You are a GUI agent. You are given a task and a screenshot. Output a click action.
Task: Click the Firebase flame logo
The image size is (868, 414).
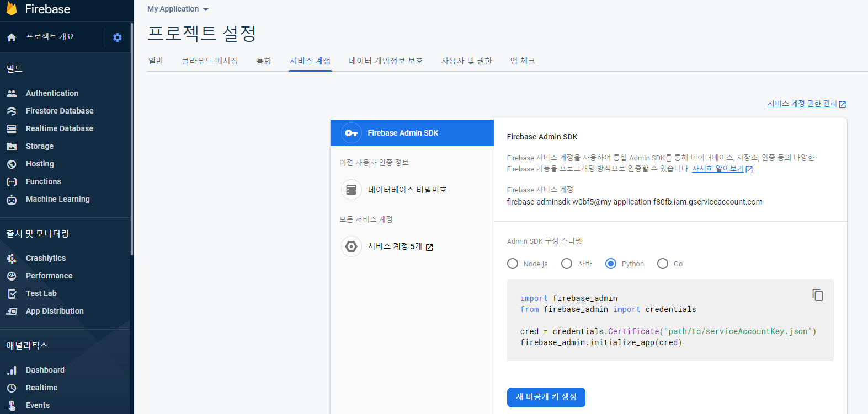pyautogui.click(x=11, y=8)
